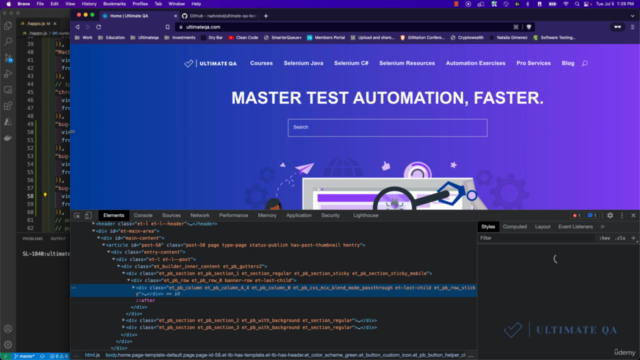This screenshot has width=640, height=360.
Task: Switch to DevTools Sources tab
Action: 171,216
